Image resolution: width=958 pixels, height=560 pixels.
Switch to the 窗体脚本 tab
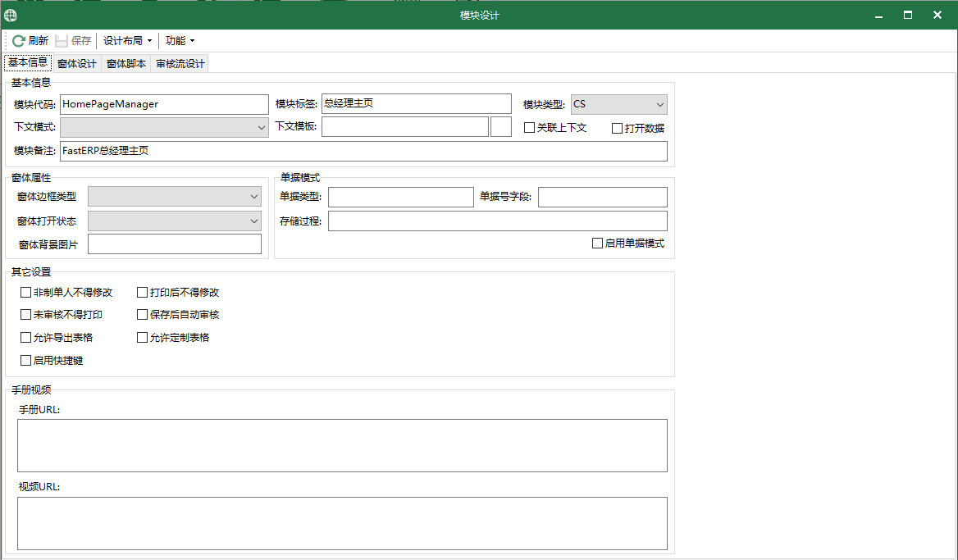click(x=125, y=63)
